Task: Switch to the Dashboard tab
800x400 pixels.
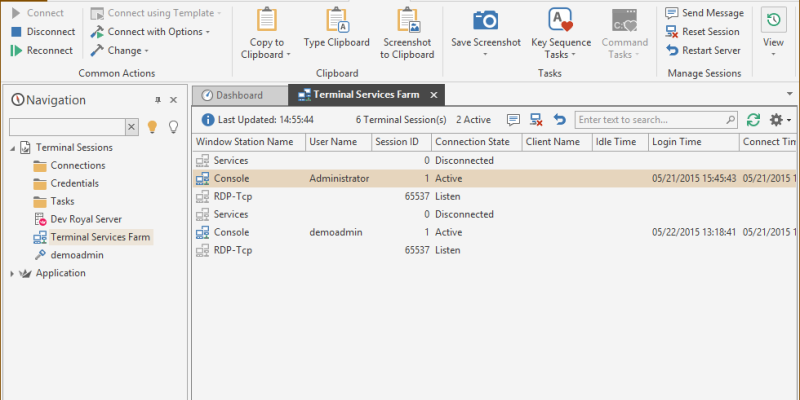Action: click(232, 95)
